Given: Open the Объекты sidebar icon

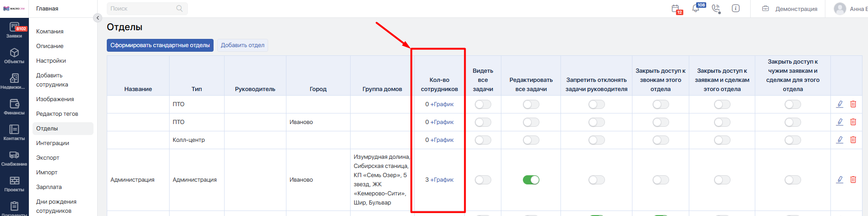Looking at the screenshot, I should click(x=14, y=56).
